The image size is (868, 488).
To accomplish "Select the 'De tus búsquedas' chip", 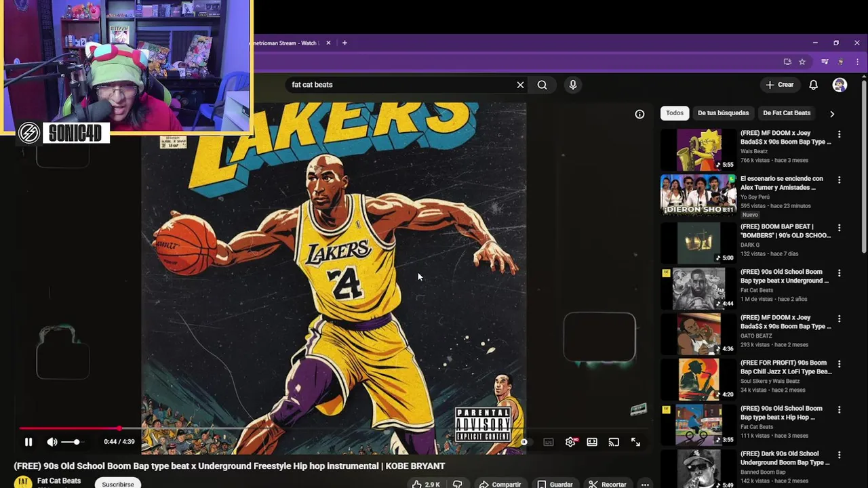I will [x=723, y=113].
